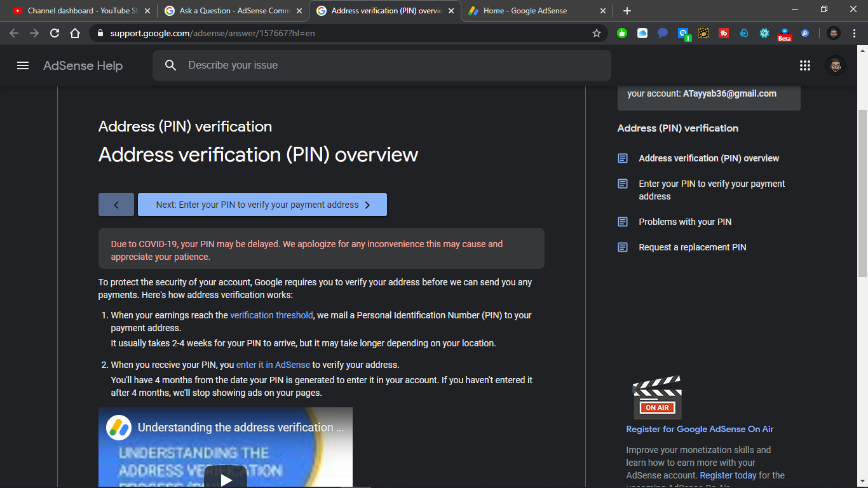Reload the current page
Viewport: 868px width, 488px height.
pyautogui.click(x=55, y=33)
